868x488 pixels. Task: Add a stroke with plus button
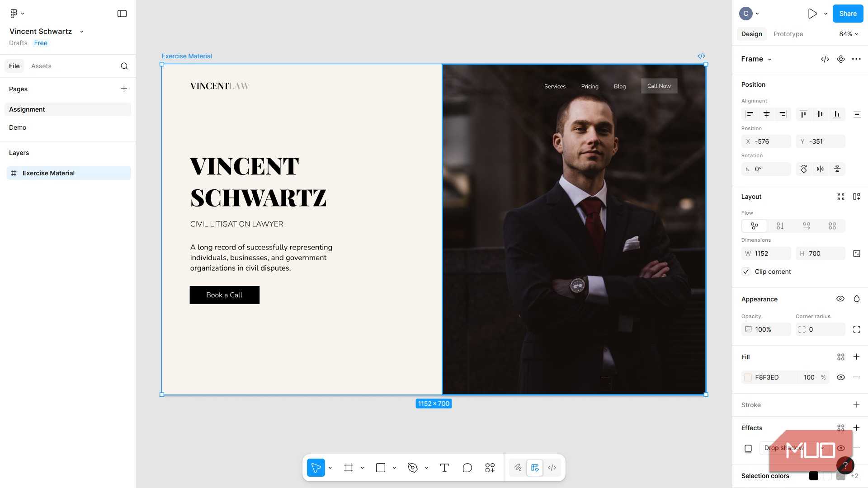click(x=856, y=405)
